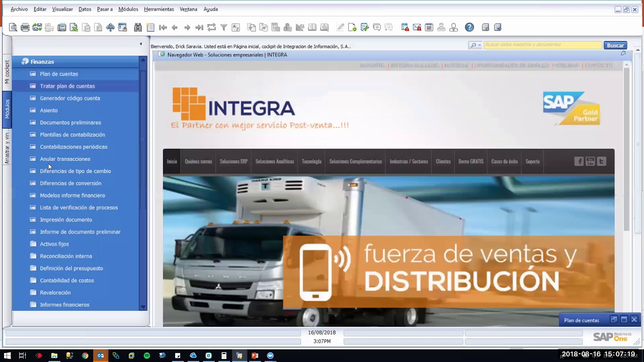
Task: Click the user profile person icon
Action: coord(453,27)
